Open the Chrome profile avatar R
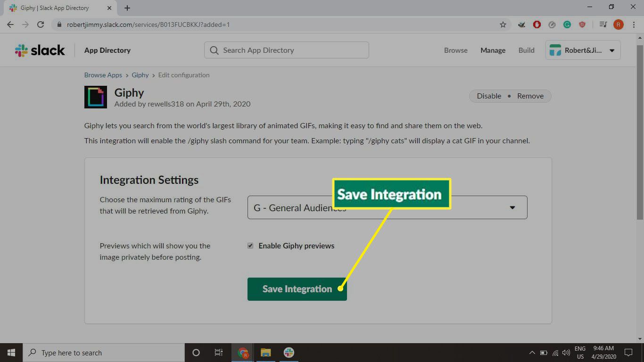The width and height of the screenshot is (644, 362). (618, 25)
